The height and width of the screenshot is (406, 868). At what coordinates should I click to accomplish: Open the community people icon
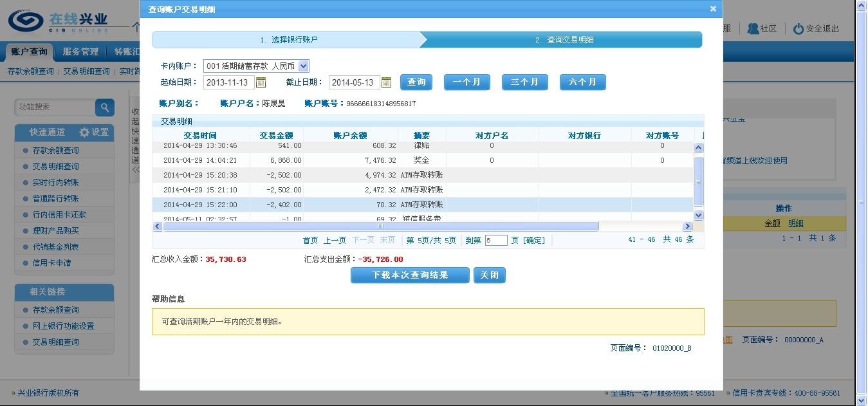[x=753, y=29]
